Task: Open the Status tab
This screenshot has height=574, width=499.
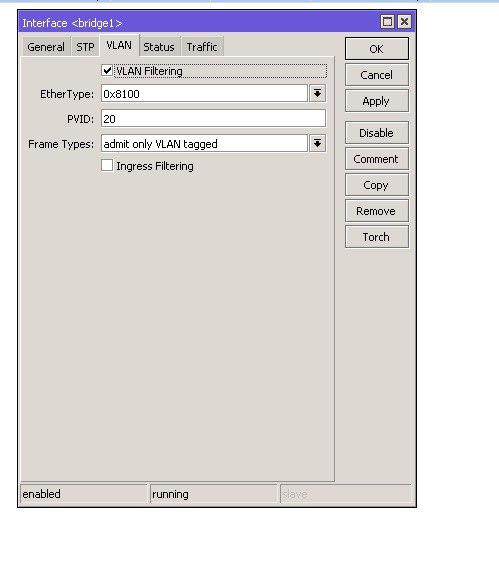Action: pos(159,46)
